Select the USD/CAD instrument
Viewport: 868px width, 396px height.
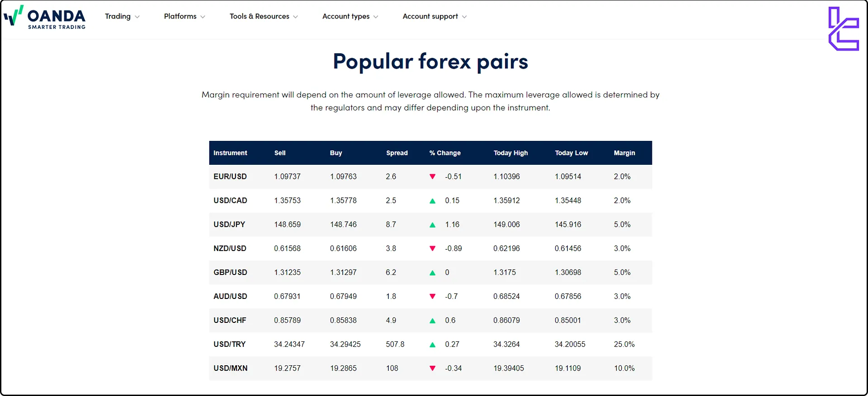click(x=230, y=200)
